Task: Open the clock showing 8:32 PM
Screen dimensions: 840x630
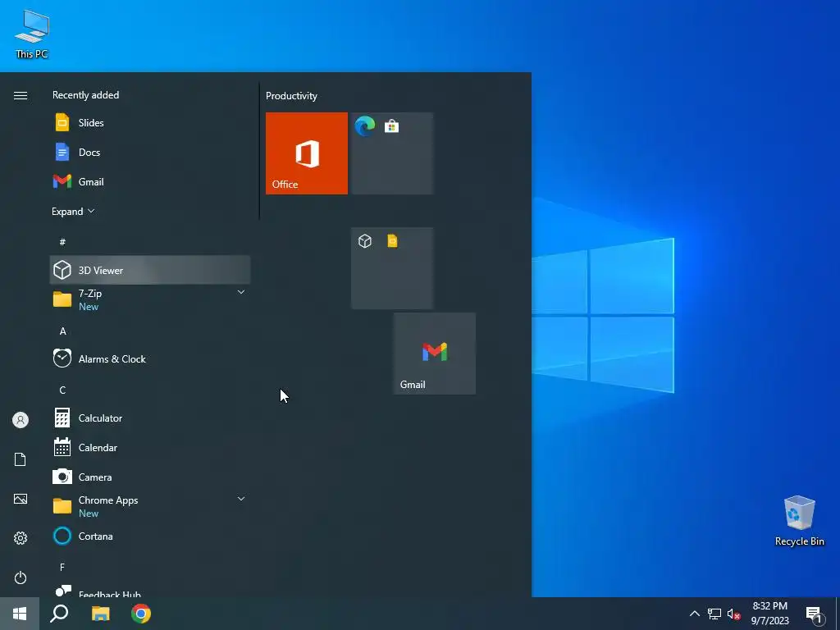Action: click(x=769, y=614)
